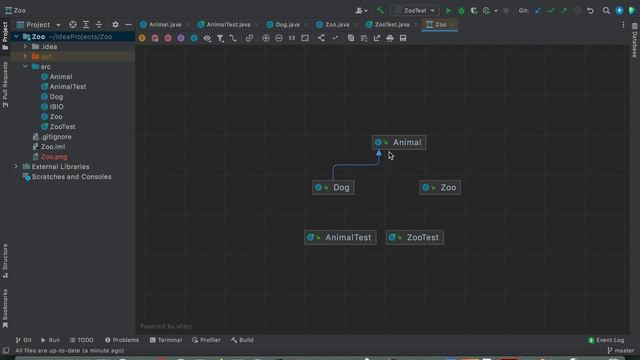
Task: Open the Change Scope filter menu
Action: pos(220,38)
